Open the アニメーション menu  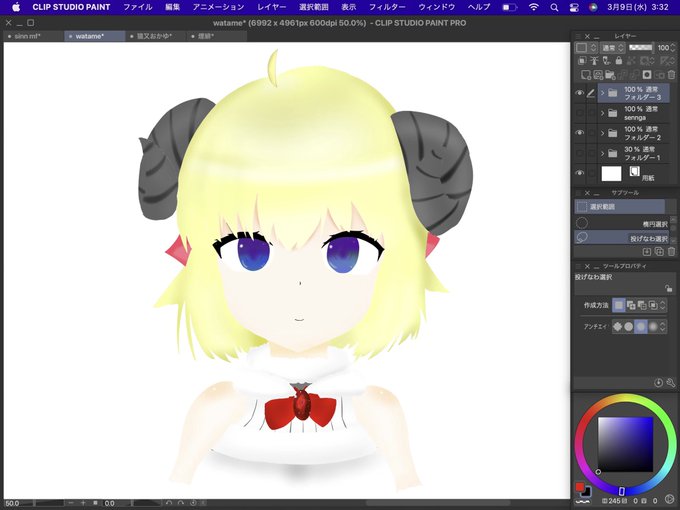(x=218, y=7)
